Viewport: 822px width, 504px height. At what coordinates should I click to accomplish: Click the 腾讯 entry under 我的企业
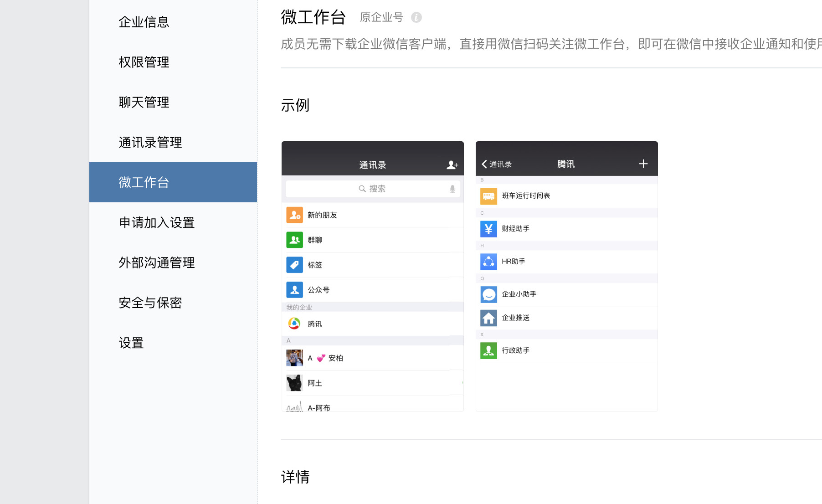[373, 324]
